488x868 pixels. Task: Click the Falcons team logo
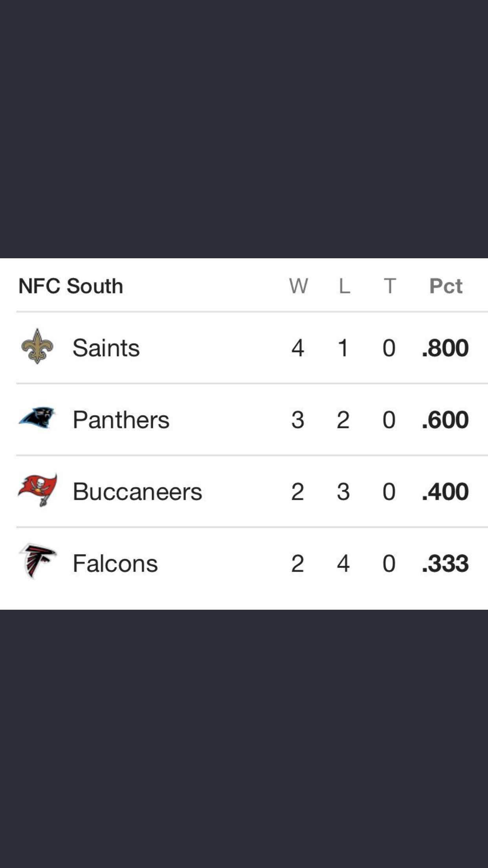click(38, 561)
